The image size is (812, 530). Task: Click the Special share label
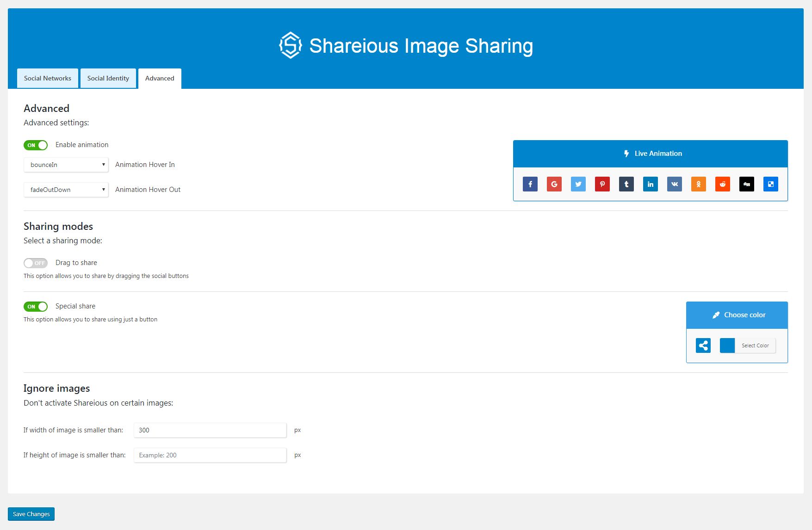(x=75, y=306)
